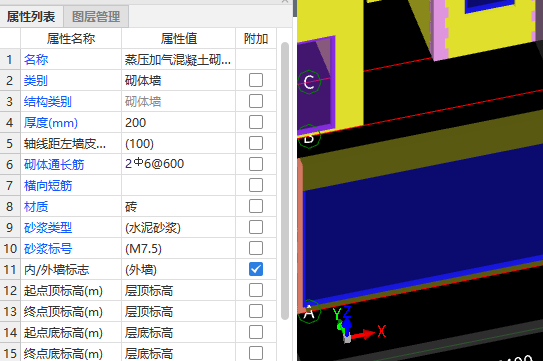Uncheck the 附加 box for 内/外墙标志
The height and width of the screenshot is (361, 543).
click(256, 269)
